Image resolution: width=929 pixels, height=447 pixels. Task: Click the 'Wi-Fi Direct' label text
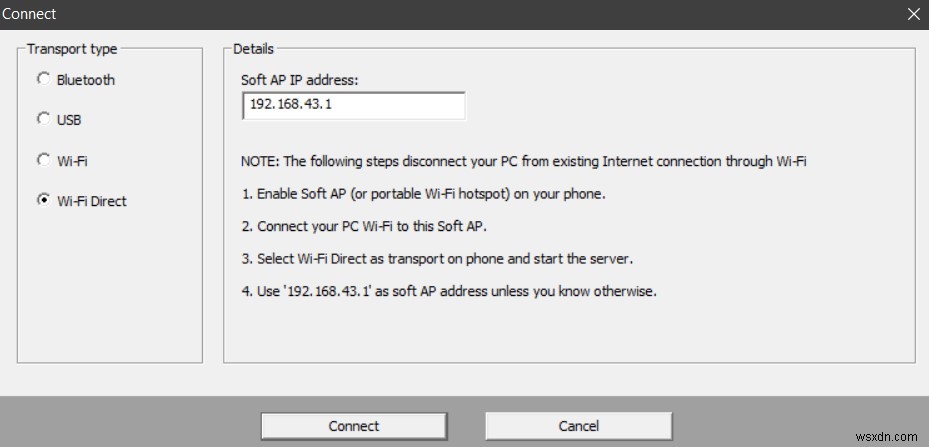[x=92, y=201]
